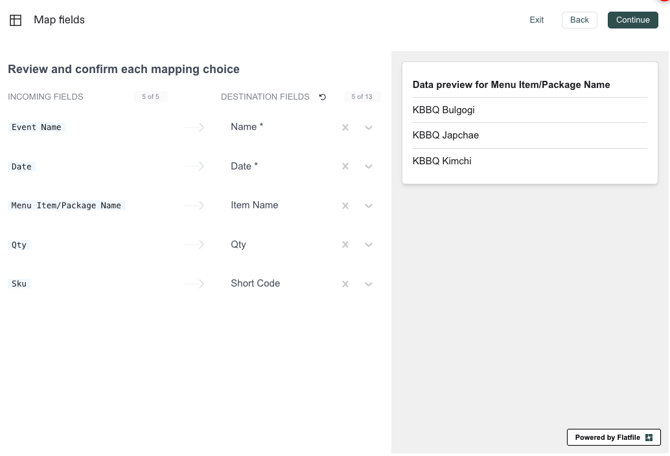
Task: Open the Short Code dropdown chevron
Action: pos(369,284)
